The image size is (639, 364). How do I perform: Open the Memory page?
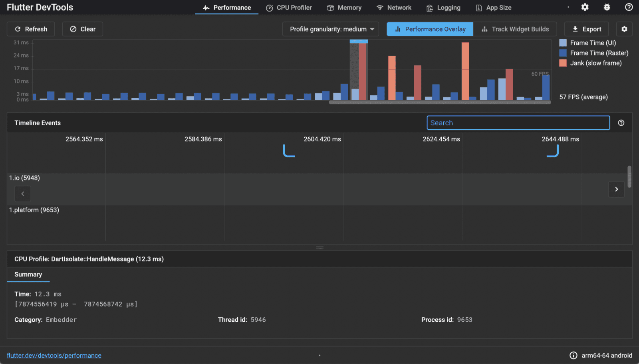pyautogui.click(x=344, y=7)
